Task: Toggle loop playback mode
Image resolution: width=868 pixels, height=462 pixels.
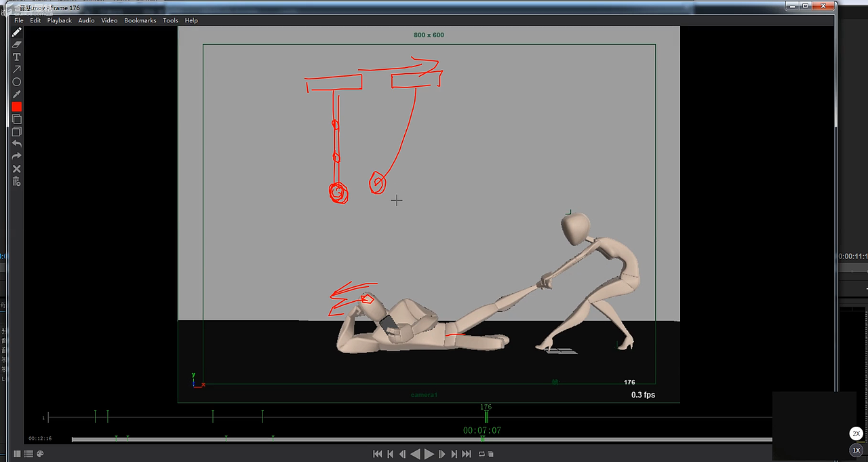Action: tap(481, 455)
